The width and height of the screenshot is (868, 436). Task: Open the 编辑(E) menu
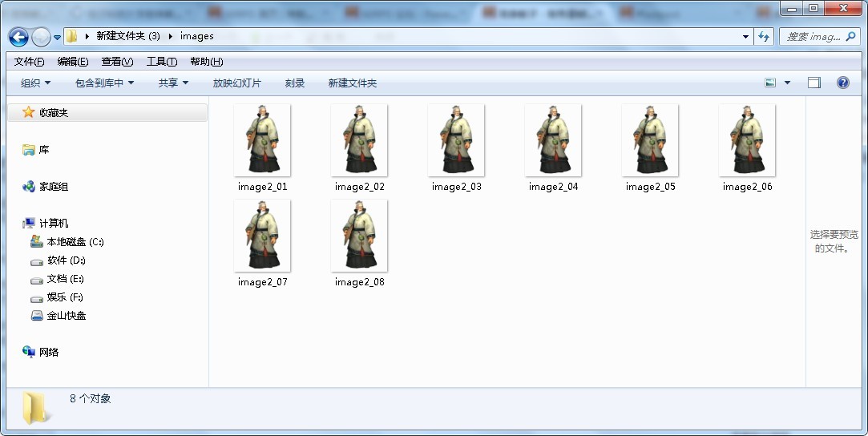pyautogui.click(x=72, y=62)
